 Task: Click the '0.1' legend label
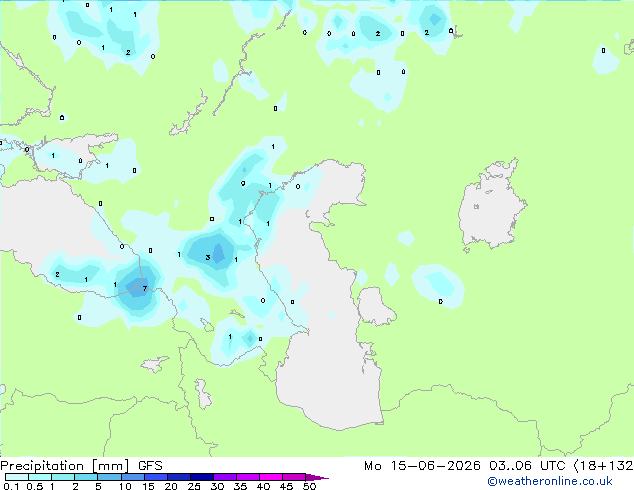(11, 486)
